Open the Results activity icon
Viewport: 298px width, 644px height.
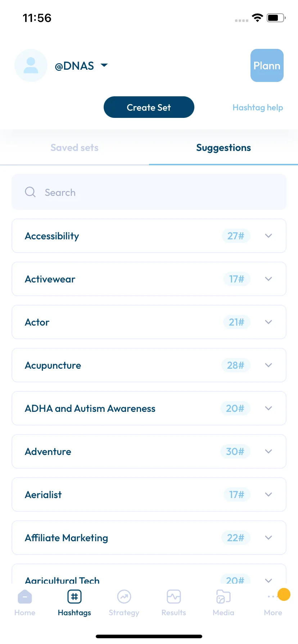click(x=174, y=597)
